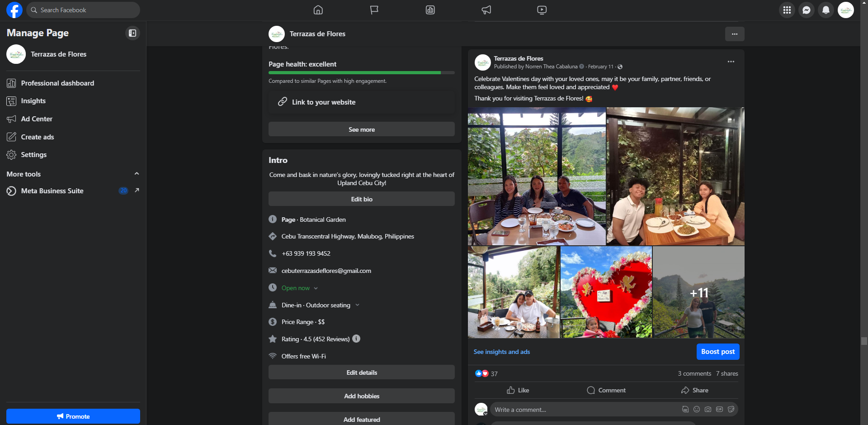
Task: Add a GIF to the comment
Action: (x=719, y=410)
